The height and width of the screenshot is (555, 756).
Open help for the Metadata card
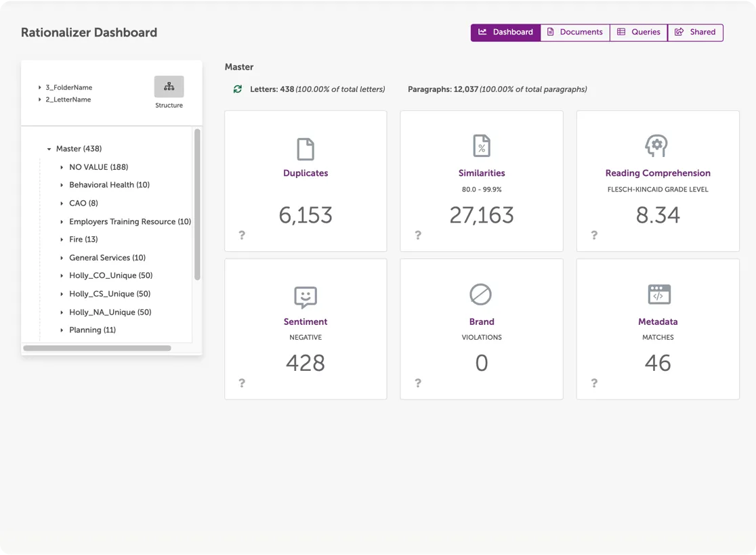tap(594, 383)
